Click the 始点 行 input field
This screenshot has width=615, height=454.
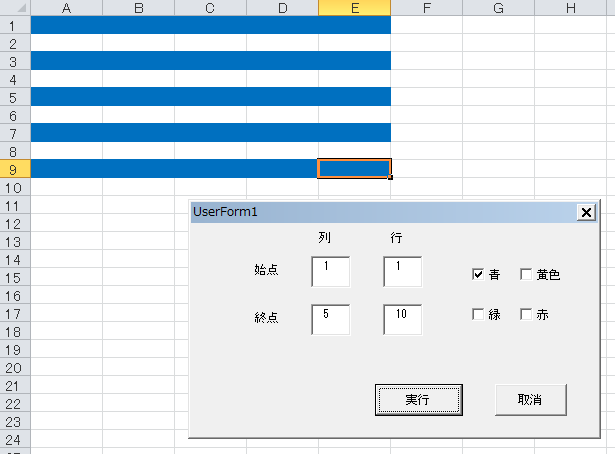pos(402,271)
